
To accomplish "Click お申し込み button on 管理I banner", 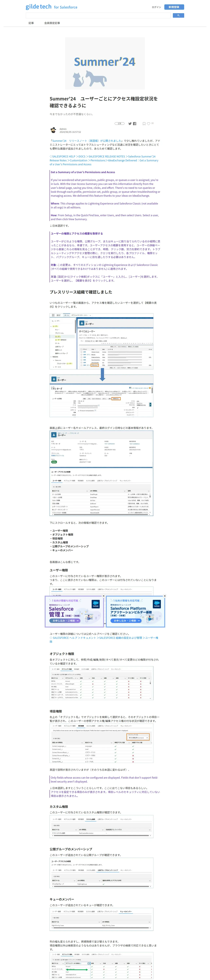I will [x=65, y=621].
